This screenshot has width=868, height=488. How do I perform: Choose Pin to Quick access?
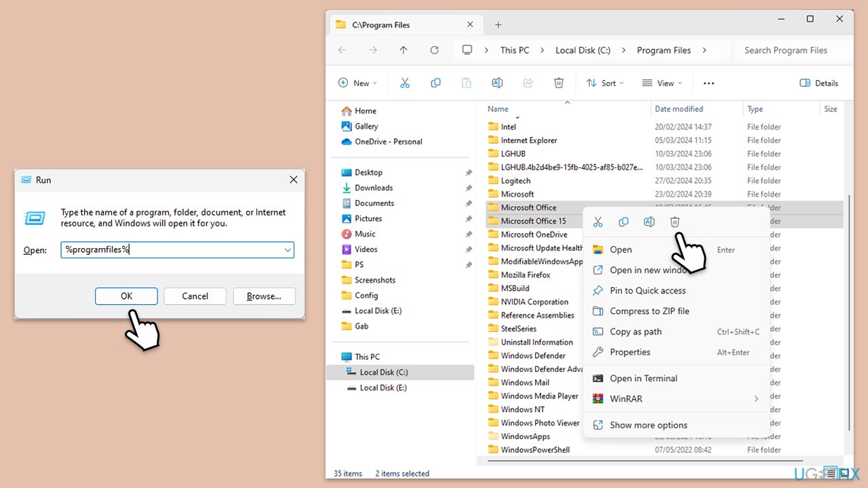point(676,291)
